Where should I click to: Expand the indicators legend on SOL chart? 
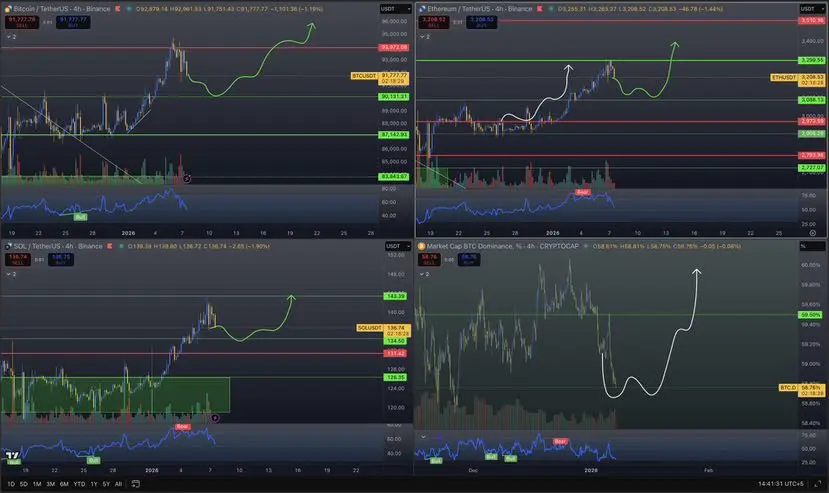click(11, 275)
